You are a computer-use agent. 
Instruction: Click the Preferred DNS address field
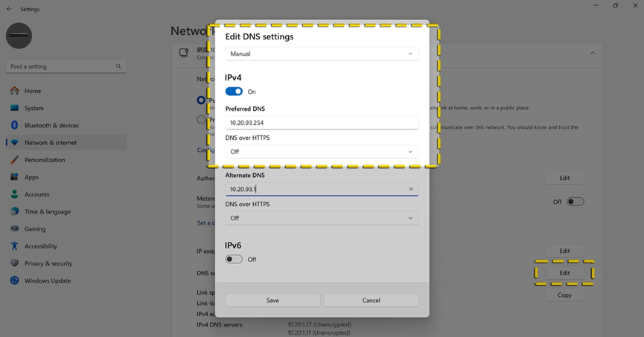322,123
